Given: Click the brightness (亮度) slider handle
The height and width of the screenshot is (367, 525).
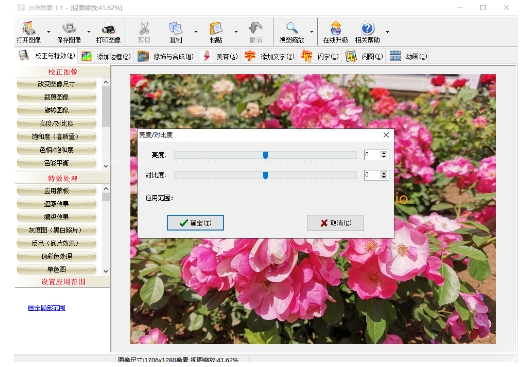Looking at the screenshot, I should point(265,155).
